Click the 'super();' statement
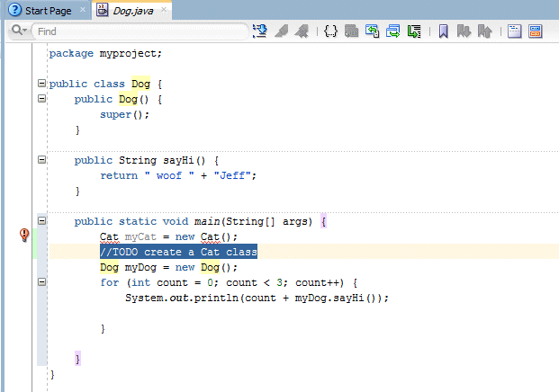559x392 pixels. click(x=124, y=115)
